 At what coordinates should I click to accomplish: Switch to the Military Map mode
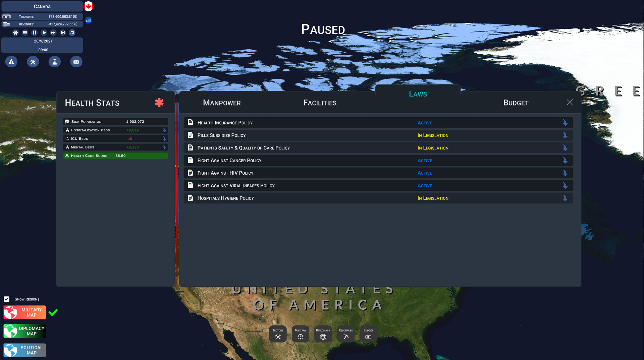24,312
